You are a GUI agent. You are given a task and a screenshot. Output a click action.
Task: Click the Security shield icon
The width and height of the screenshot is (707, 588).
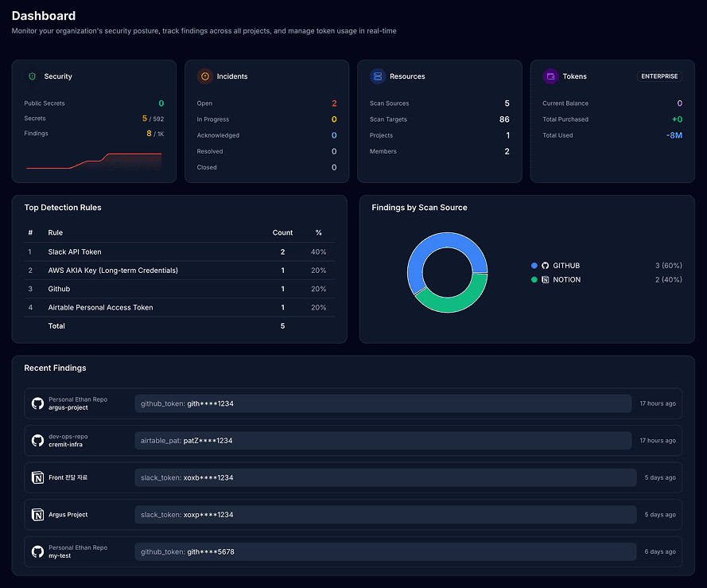pos(31,76)
